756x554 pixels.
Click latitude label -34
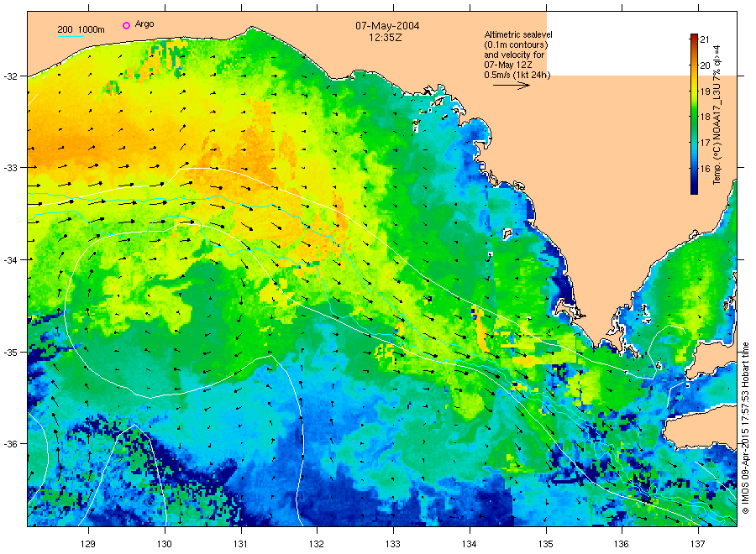[10, 260]
